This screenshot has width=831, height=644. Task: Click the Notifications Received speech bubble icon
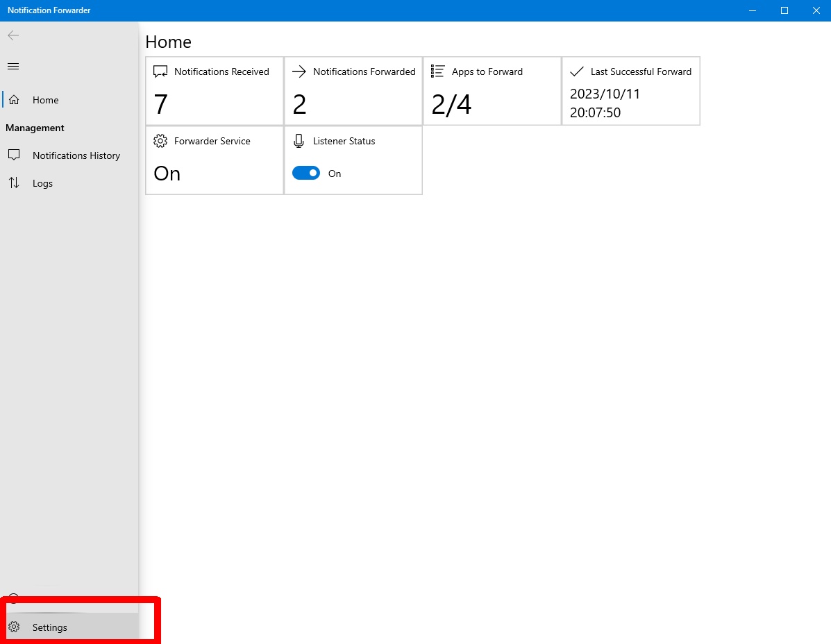click(160, 71)
